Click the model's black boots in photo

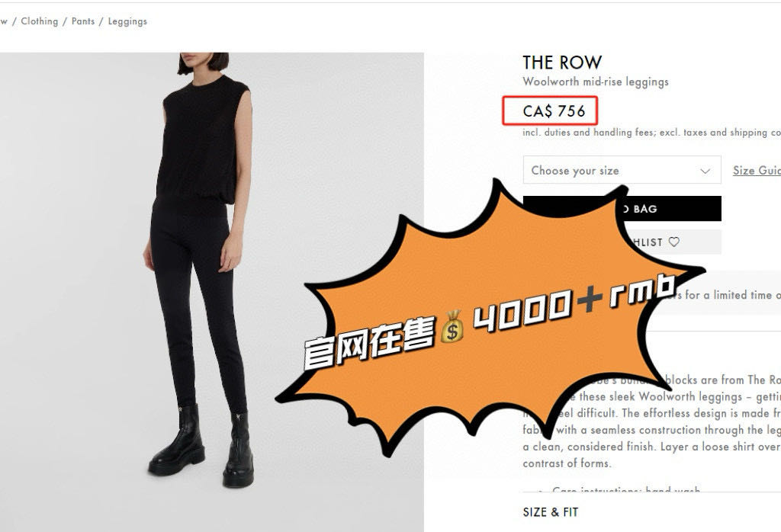tap(201, 444)
